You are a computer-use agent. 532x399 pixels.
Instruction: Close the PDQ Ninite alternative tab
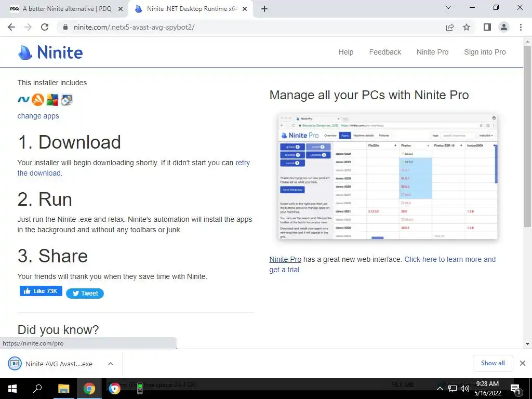(x=121, y=9)
